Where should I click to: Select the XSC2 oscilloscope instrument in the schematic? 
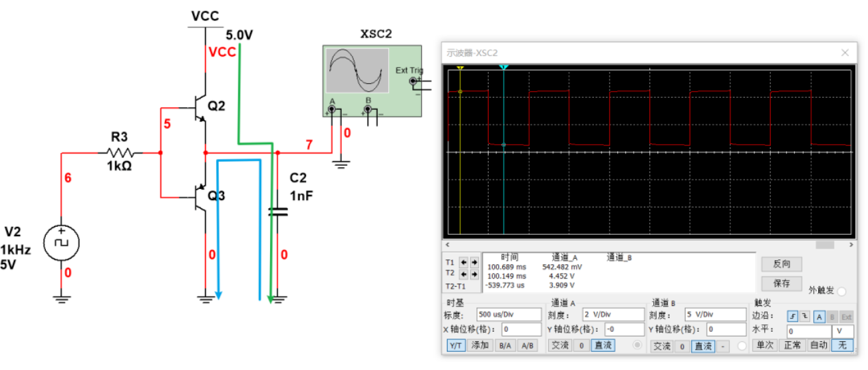coord(372,79)
